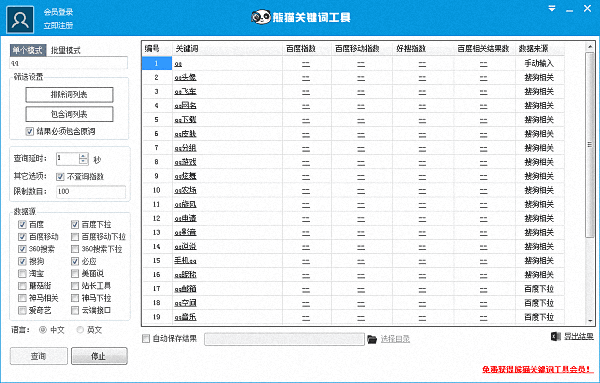
Task: Click the vertical scrollbar thumb of the table
Action: pos(590,145)
